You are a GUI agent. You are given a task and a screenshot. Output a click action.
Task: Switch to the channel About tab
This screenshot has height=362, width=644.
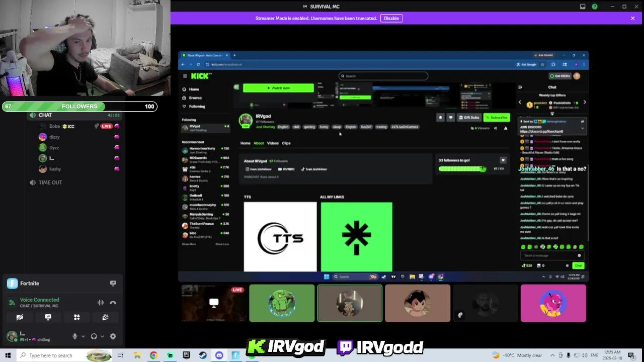(259, 143)
